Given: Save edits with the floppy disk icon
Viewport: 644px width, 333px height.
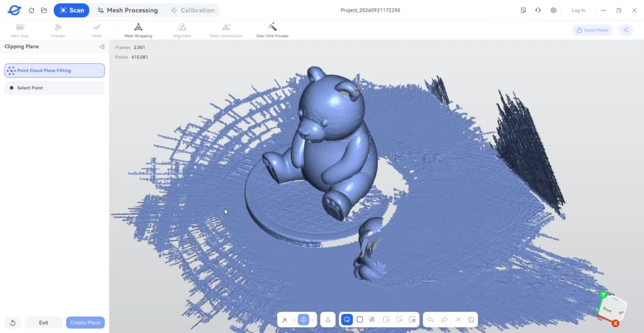Looking at the screenshot, I should coord(471,320).
